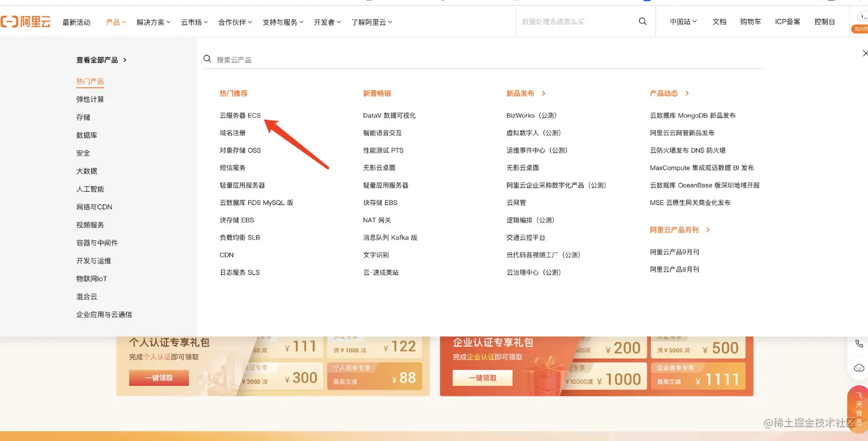Open 虚拟数字人（公测）link
868x441 pixels.
point(534,133)
